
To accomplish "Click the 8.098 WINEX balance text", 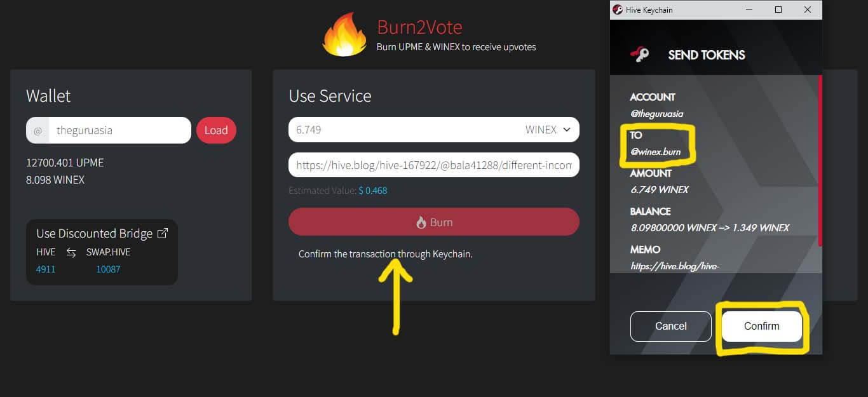I will 55,180.
